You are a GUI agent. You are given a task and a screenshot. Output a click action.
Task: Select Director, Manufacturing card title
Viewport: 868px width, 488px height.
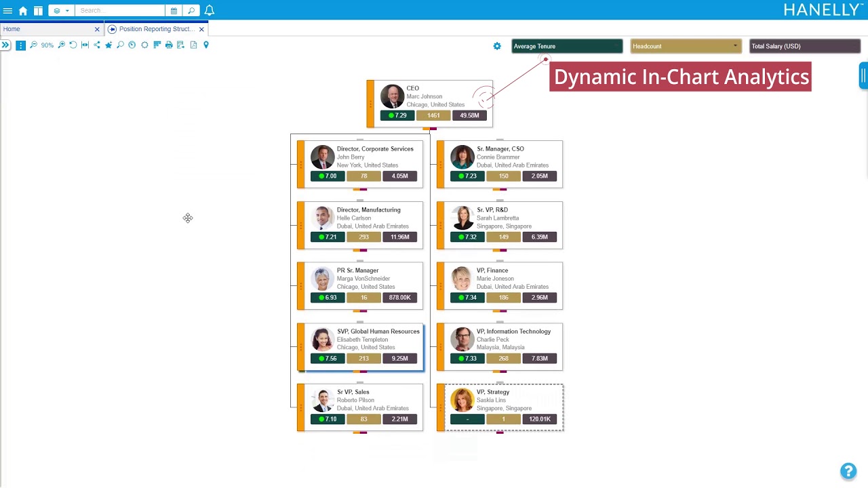(369, 210)
